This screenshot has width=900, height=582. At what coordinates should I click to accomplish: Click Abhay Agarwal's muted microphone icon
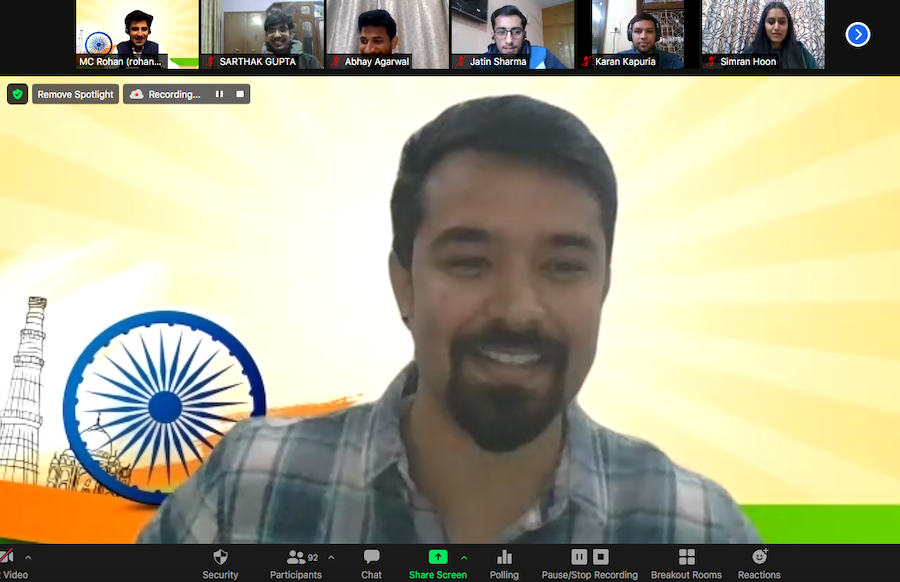point(336,61)
